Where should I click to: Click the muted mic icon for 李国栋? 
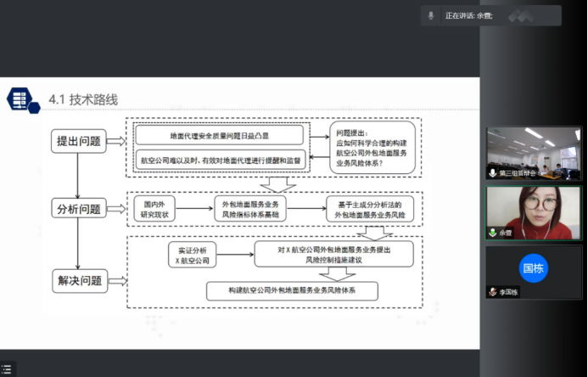492,292
